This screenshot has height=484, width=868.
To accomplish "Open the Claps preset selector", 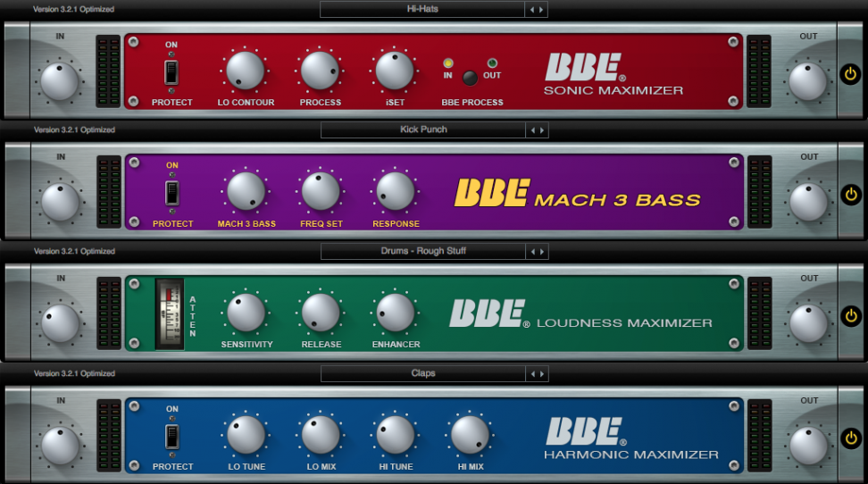I will 422,374.
